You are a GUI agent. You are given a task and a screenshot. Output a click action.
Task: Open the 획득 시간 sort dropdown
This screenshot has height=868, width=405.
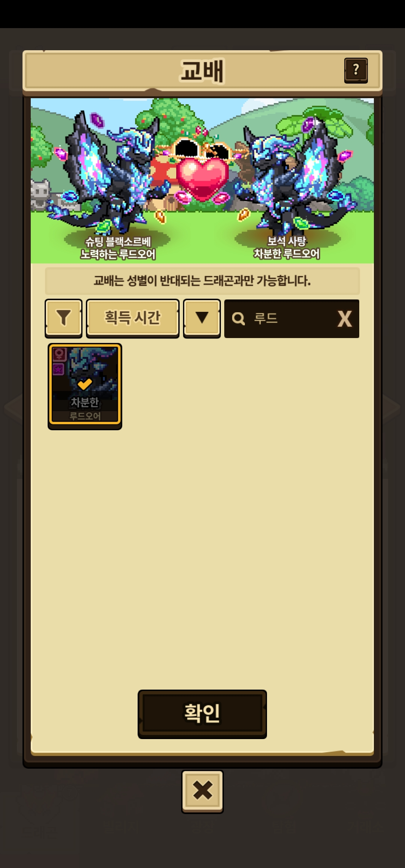(133, 318)
